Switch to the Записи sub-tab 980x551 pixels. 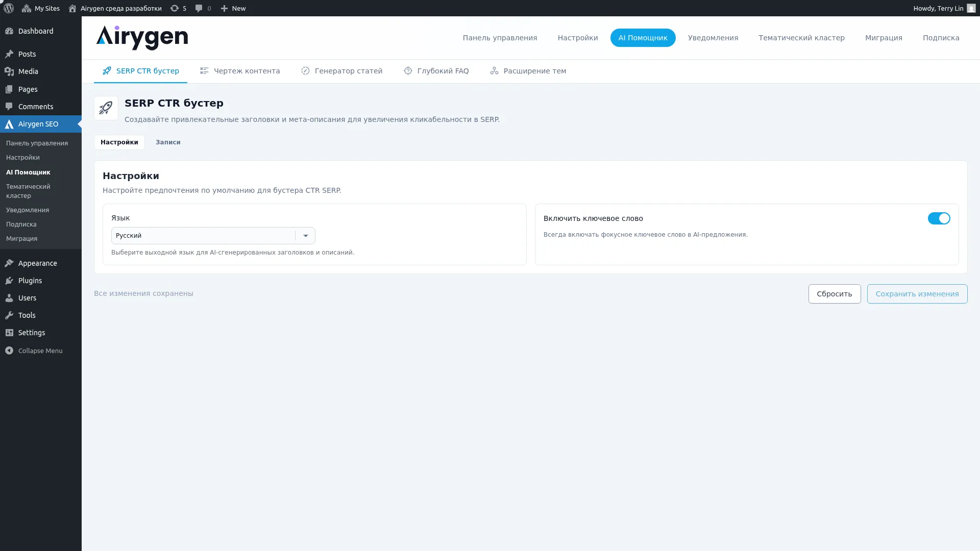click(168, 142)
